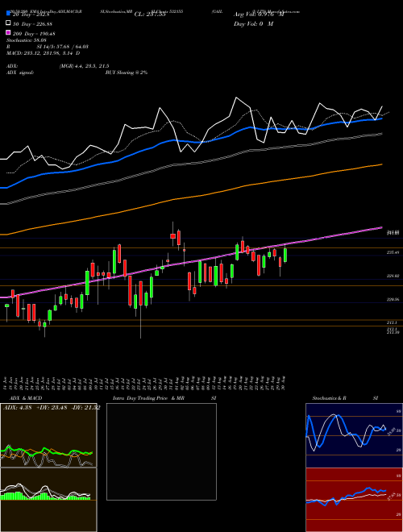403x532 pixels.
Task: Open the empty Intra Day Trading Price panel
Action: click(161, 451)
